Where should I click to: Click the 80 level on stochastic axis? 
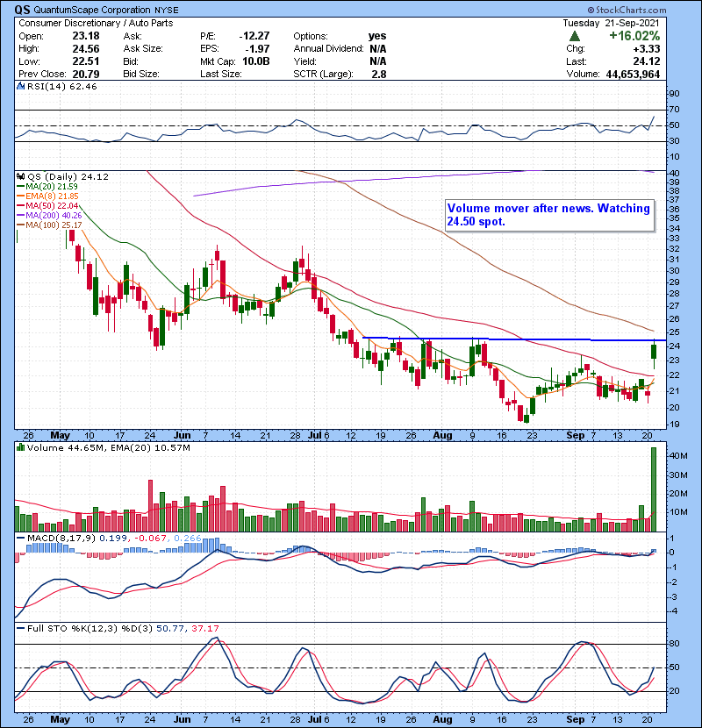(674, 644)
